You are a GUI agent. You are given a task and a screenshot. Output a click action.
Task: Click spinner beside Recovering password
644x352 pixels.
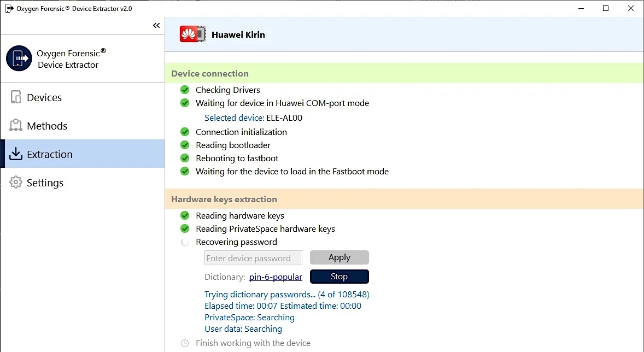coord(185,242)
